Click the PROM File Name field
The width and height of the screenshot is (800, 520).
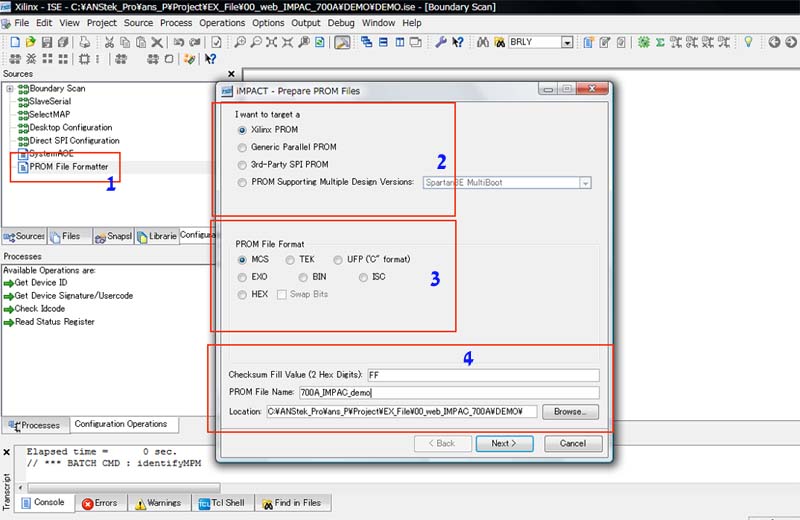(x=448, y=392)
